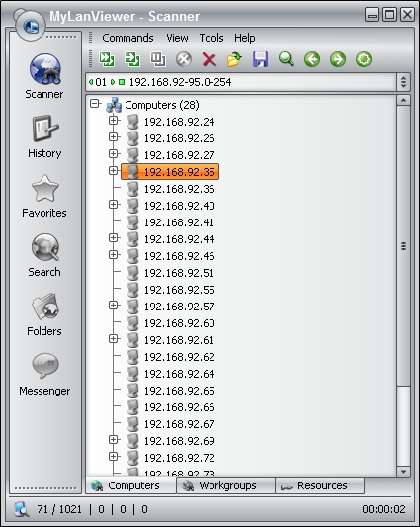Click the floppy disk save icon

pyautogui.click(x=261, y=59)
